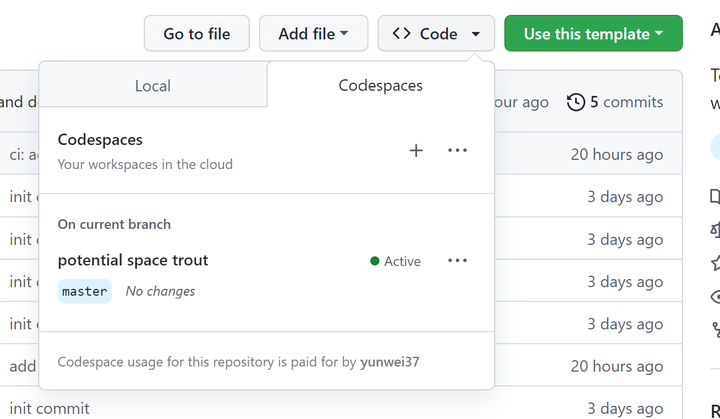Click the green Active status dot
720x419 pixels.
pyautogui.click(x=375, y=261)
